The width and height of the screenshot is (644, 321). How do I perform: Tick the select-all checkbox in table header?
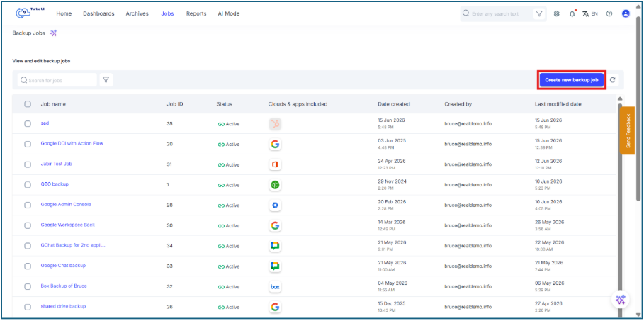(x=28, y=104)
